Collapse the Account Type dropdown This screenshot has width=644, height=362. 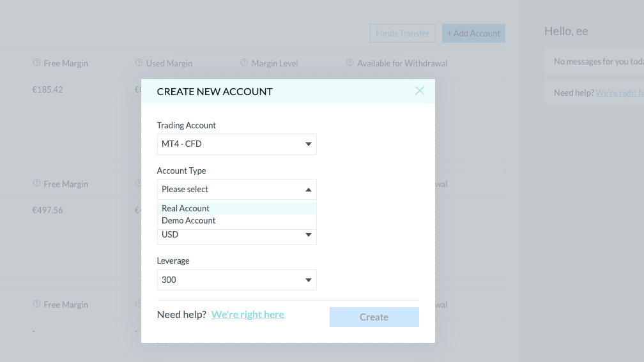[x=236, y=190]
